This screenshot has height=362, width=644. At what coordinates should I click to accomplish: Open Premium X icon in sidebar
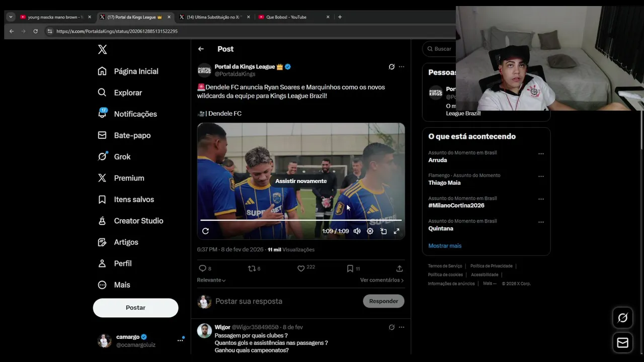(102, 178)
